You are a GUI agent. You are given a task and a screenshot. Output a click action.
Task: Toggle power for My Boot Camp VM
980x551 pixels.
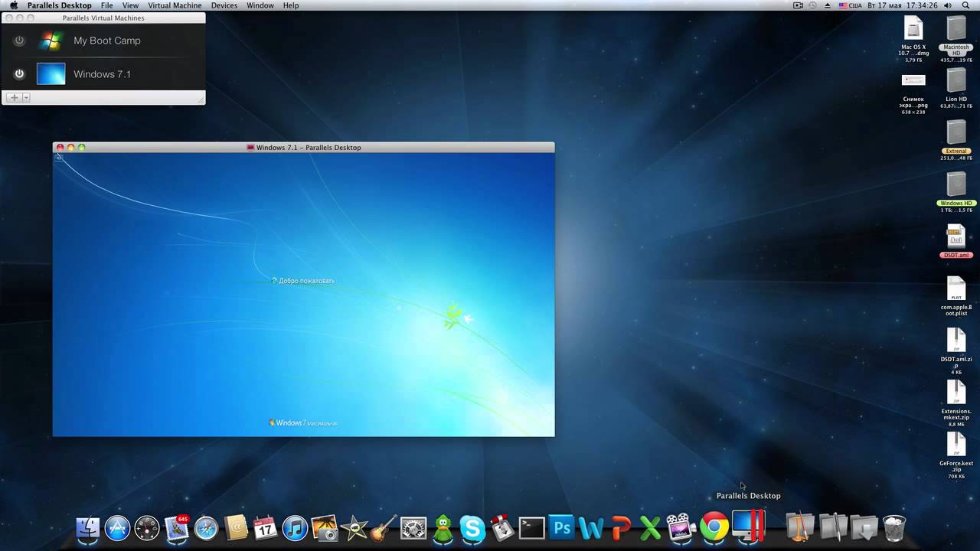click(19, 41)
